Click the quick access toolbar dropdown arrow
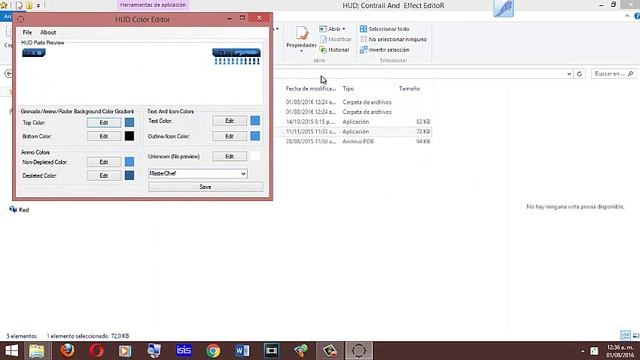The image size is (640, 360). tap(38, 5)
